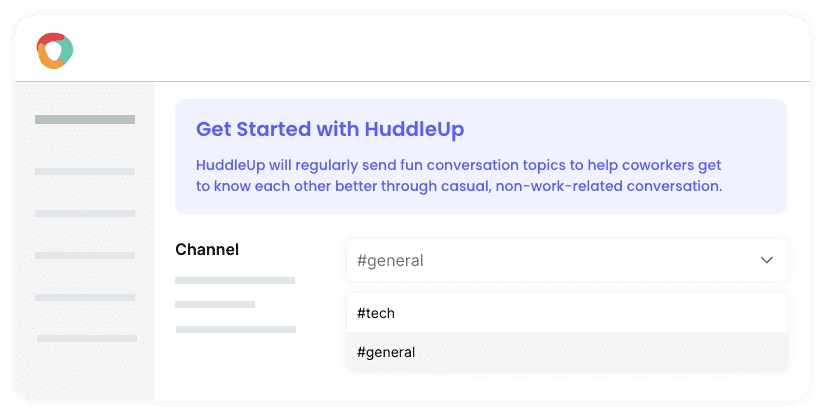Select the second sidebar placeholder item
The width and height of the screenshot is (825, 416).
(x=85, y=172)
